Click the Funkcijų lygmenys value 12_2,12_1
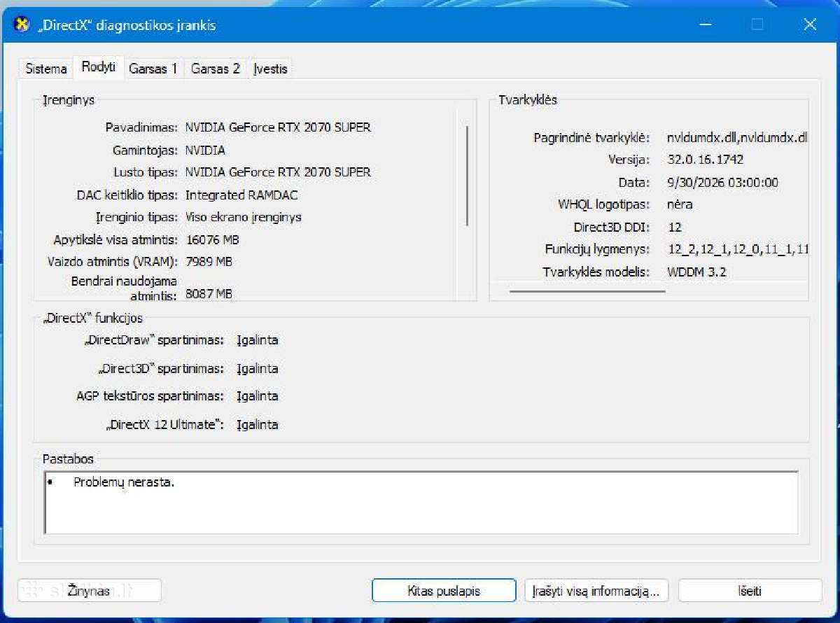 [738, 249]
